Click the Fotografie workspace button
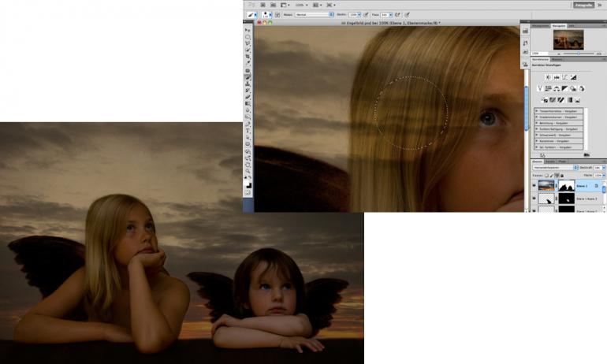 (583, 5)
